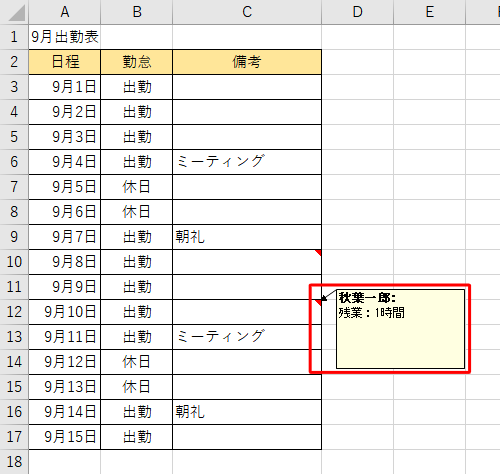
Task: Click the title cell '9月出勤表'
Action: [65, 37]
